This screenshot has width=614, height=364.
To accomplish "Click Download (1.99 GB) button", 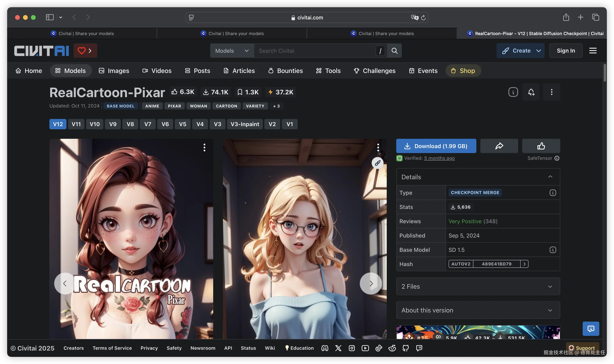I will point(436,146).
